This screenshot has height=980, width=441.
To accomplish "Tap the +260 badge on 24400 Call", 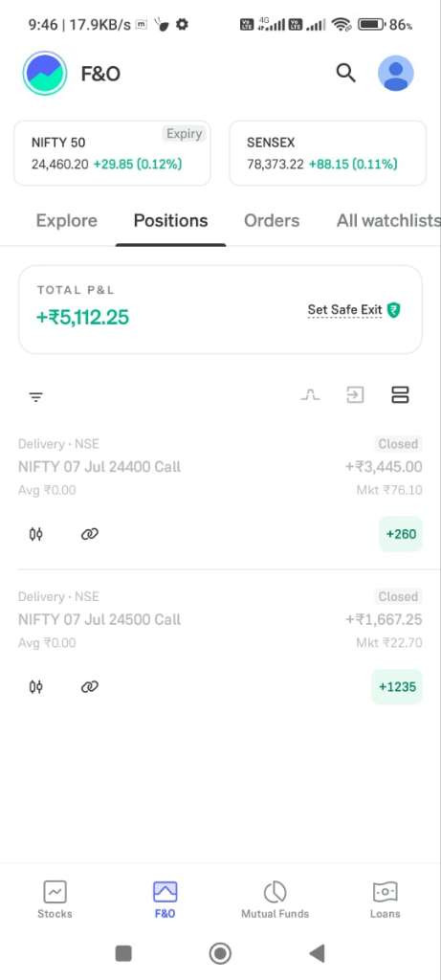I will (401, 534).
